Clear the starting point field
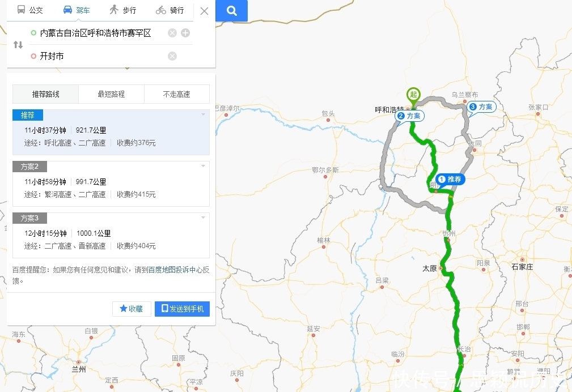Viewport: 572px width, 392px height. coord(172,33)
